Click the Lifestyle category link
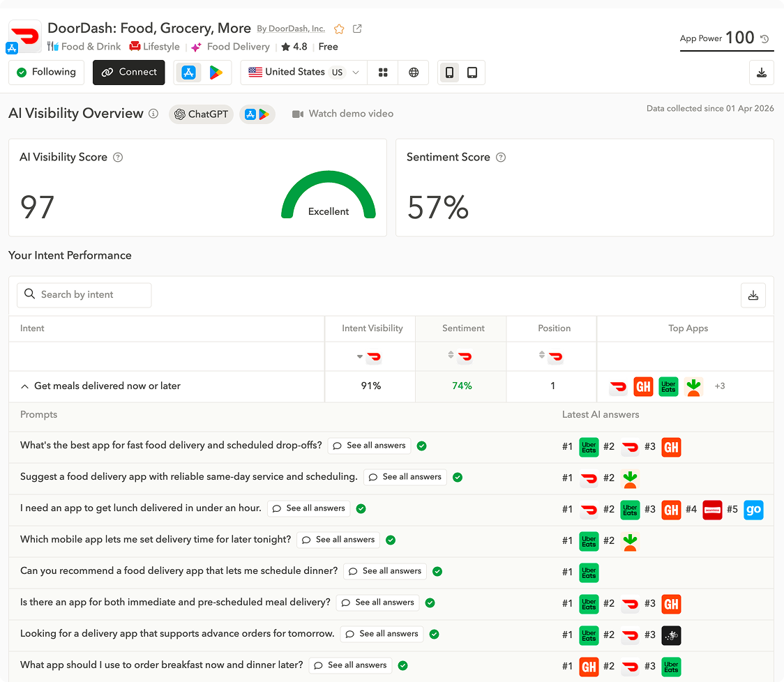 coord(155,47)
